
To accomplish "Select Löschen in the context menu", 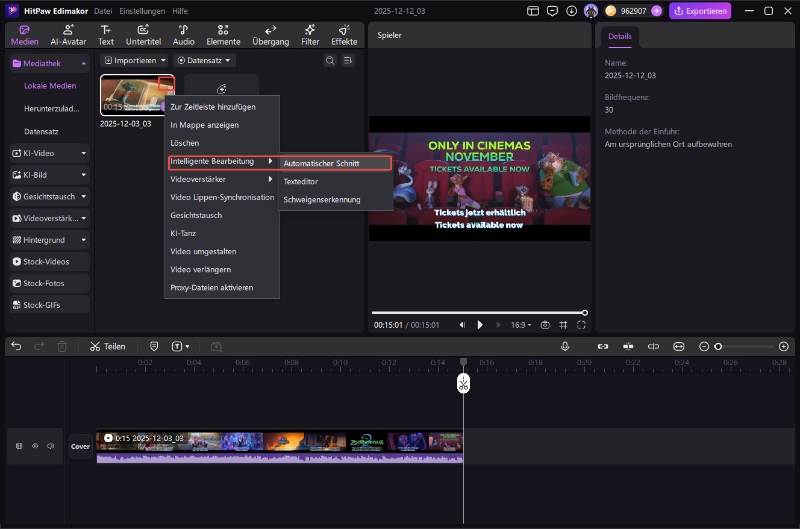I will click(x=222, y=143).
